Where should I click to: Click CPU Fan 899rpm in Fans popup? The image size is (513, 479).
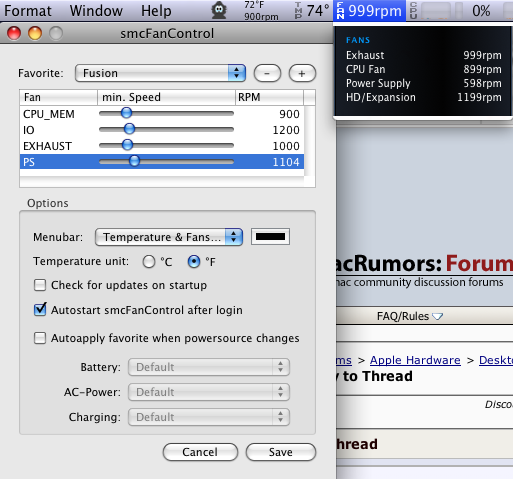pyautogui.click(x=423, y=69)
